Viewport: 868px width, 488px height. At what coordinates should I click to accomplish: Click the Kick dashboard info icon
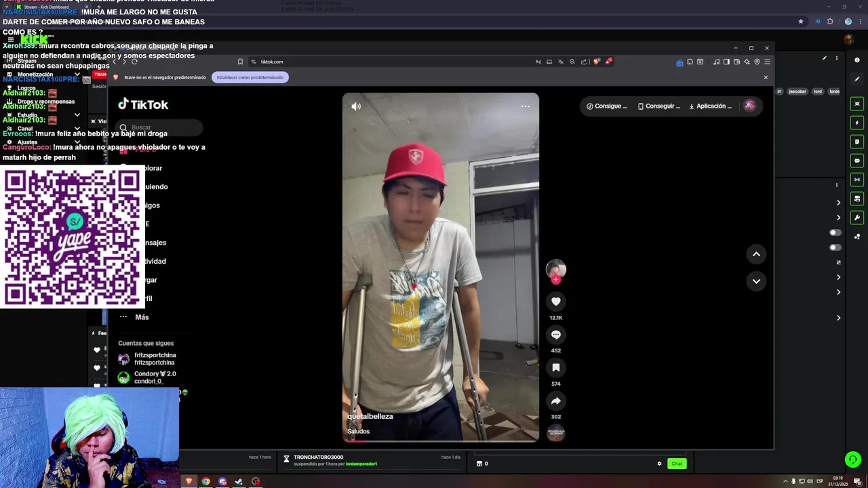click(857, 60)
